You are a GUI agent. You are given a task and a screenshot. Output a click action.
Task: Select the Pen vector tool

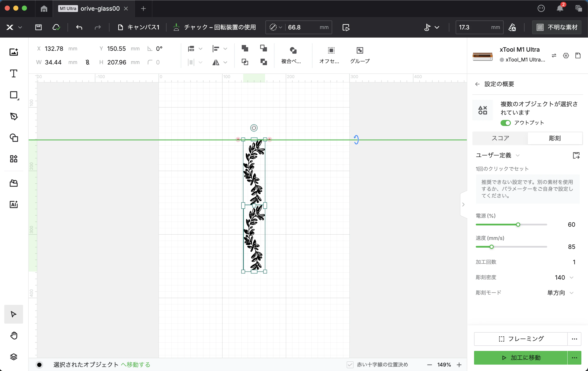tap(14, 116)
